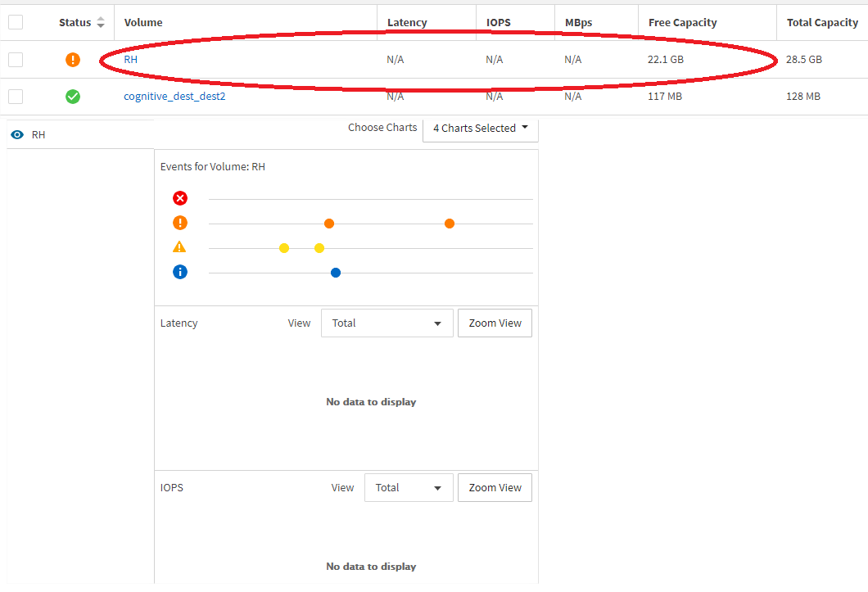Image resolution: width=868 pixels, height=592 pixels.
Task: Click the orange warning status icon for RH
Action: 73,59
